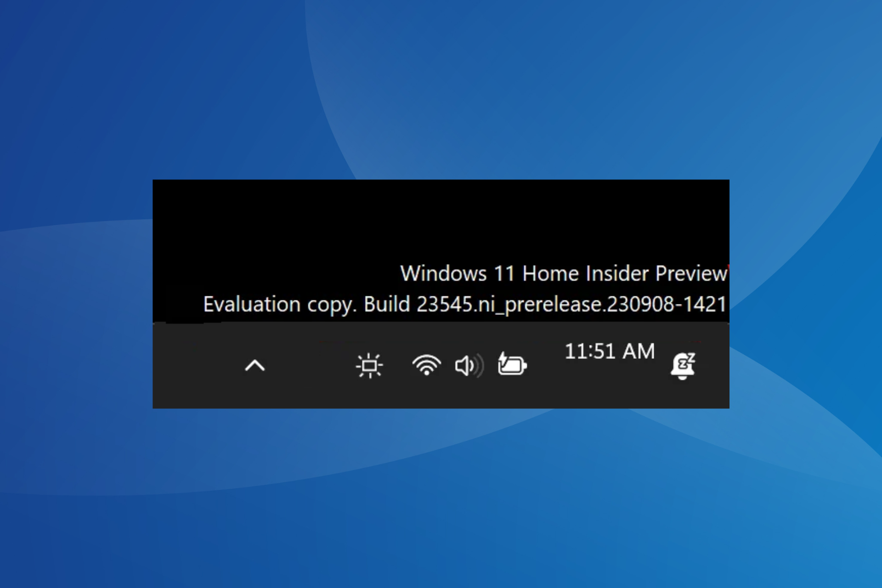
Task: Open the clock showing 11:51 AM
Action: point(610,351)
